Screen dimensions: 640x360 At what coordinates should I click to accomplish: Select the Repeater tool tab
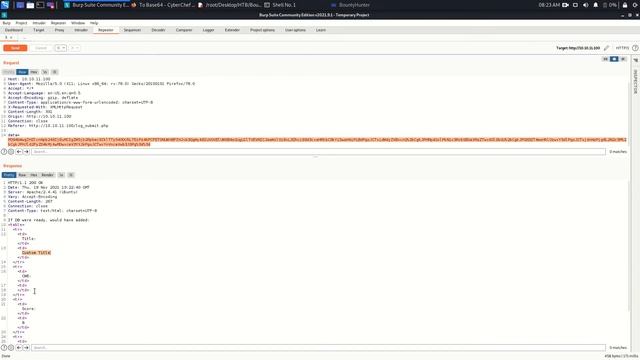(x=106, y=30)
